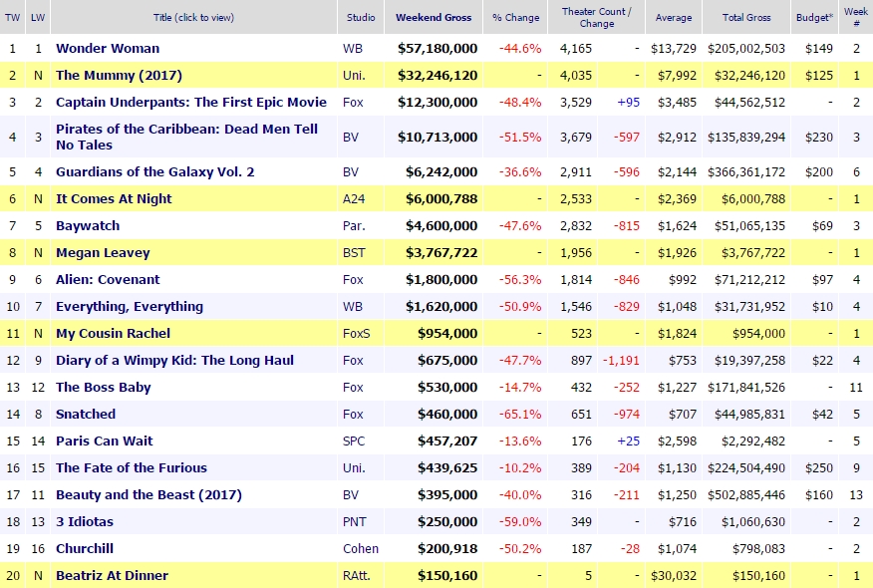Open the Paris Can Wait link
The image size is (873, 588).
coord(104,441)
